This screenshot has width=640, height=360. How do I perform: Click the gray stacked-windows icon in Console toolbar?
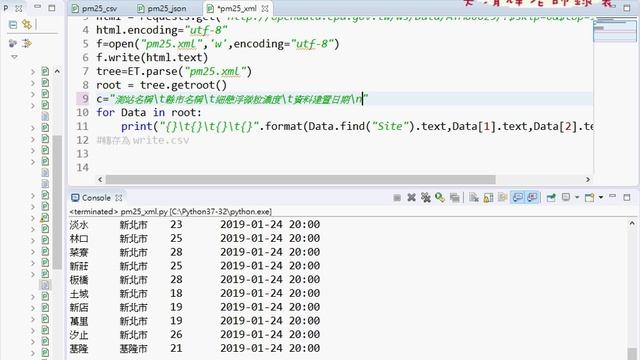454,198
